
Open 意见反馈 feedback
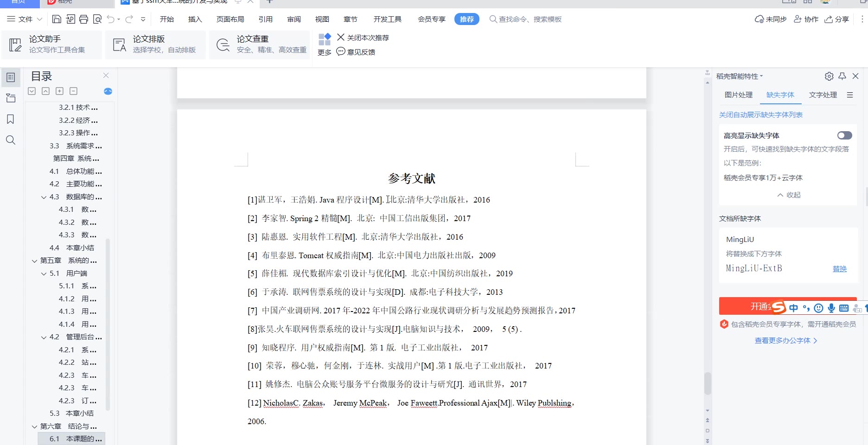[x=356, y=52]
